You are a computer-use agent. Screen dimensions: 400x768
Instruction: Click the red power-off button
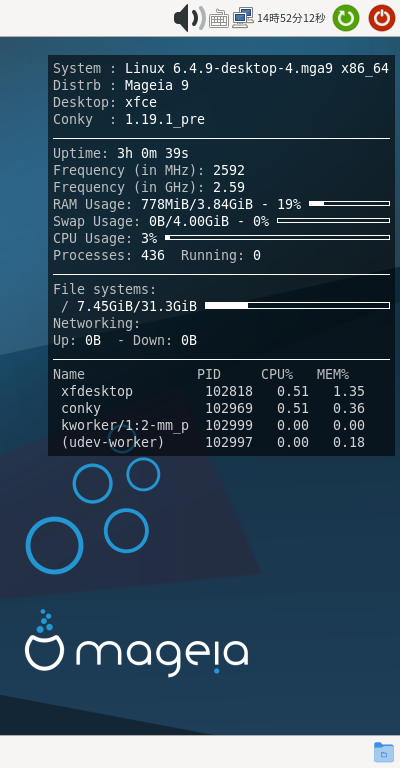click(x=382, y=18)
